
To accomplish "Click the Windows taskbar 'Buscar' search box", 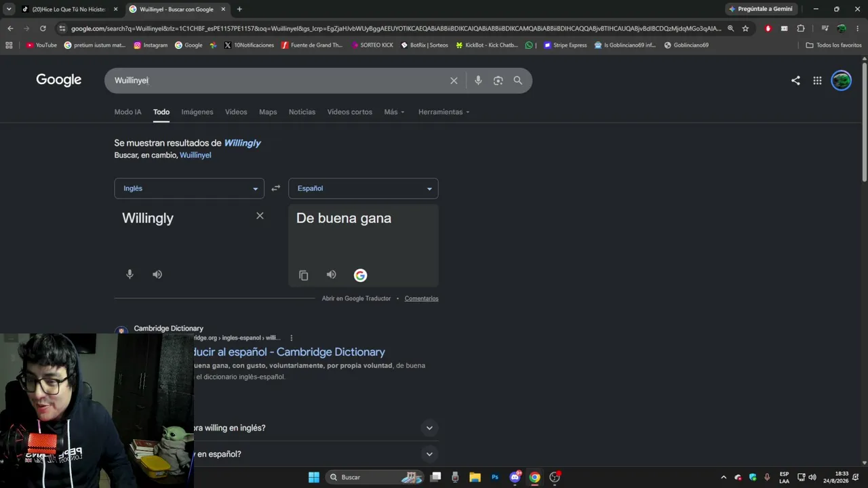I will [375, 477].
